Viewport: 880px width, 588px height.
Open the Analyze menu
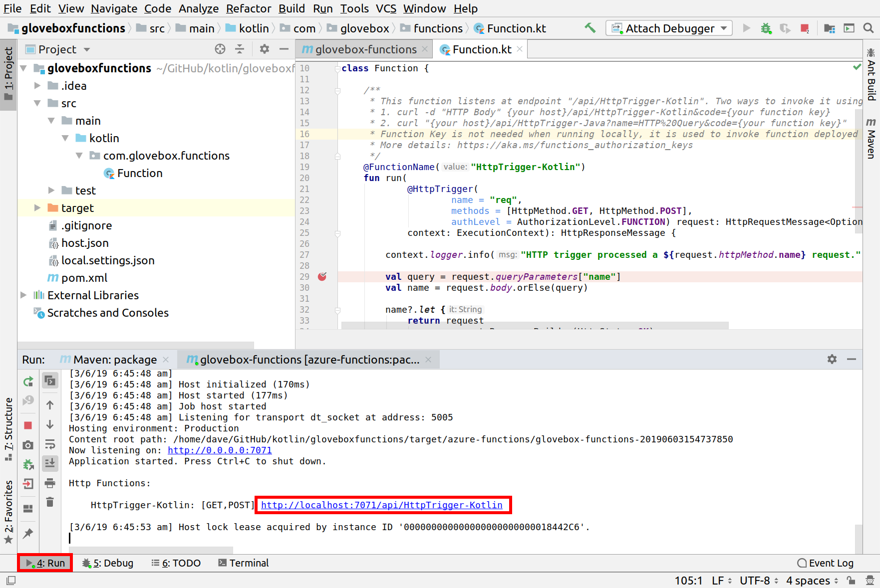pos(199,8)
